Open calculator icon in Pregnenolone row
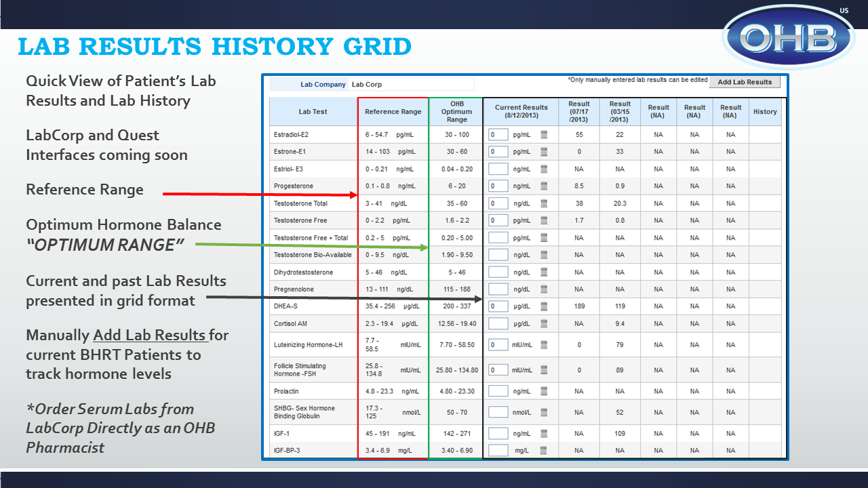 (544, 289)
